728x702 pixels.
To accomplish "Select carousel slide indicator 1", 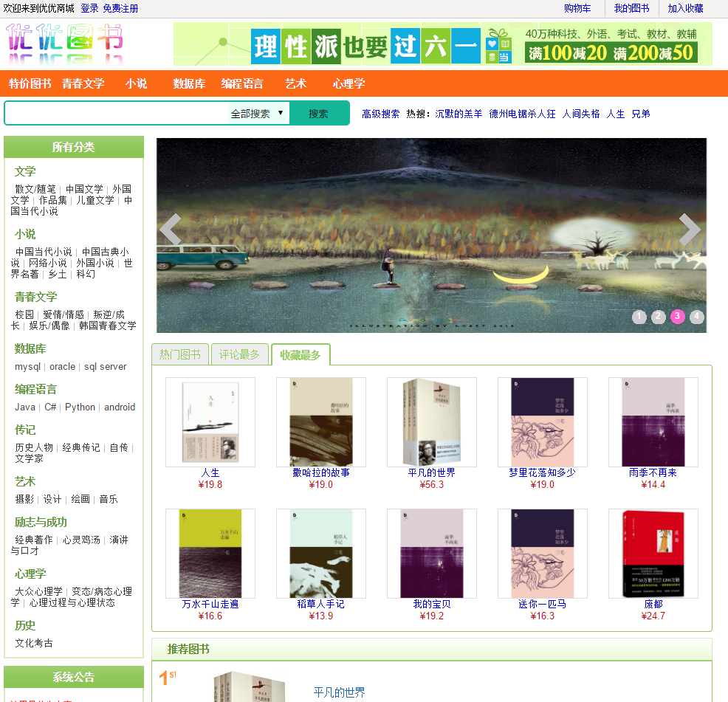I will click(x=639, y=317).
